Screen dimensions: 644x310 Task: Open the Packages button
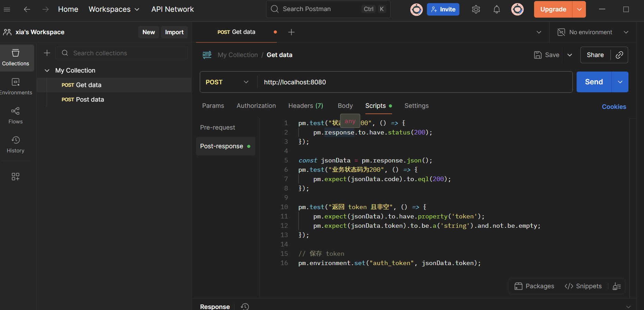[x=534, y=286]
